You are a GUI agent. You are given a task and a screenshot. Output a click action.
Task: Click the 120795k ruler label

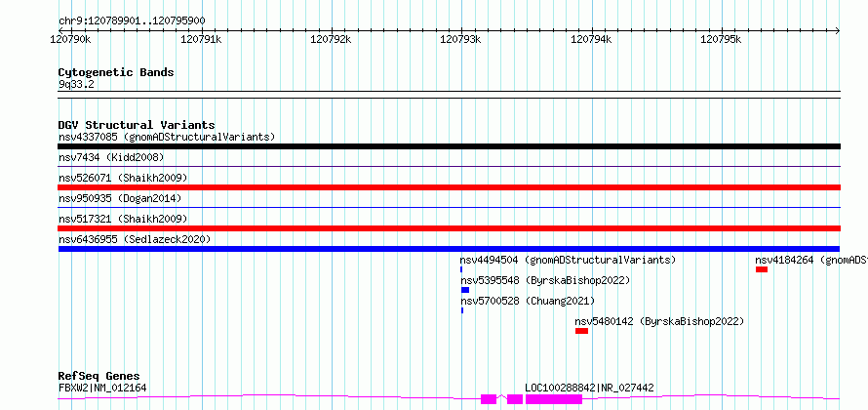click(x=722, y=39)
